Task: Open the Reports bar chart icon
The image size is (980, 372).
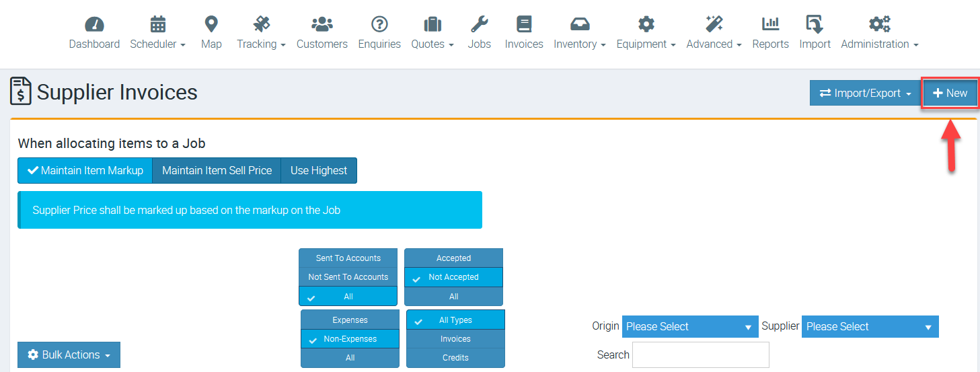Action: [x=770, y=24]
